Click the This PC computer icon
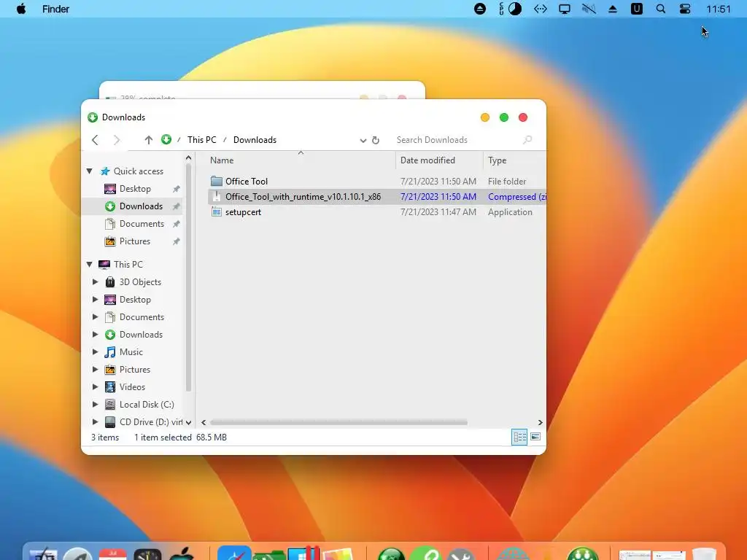This screenshot has height=560, width=747. click(104, 264)
